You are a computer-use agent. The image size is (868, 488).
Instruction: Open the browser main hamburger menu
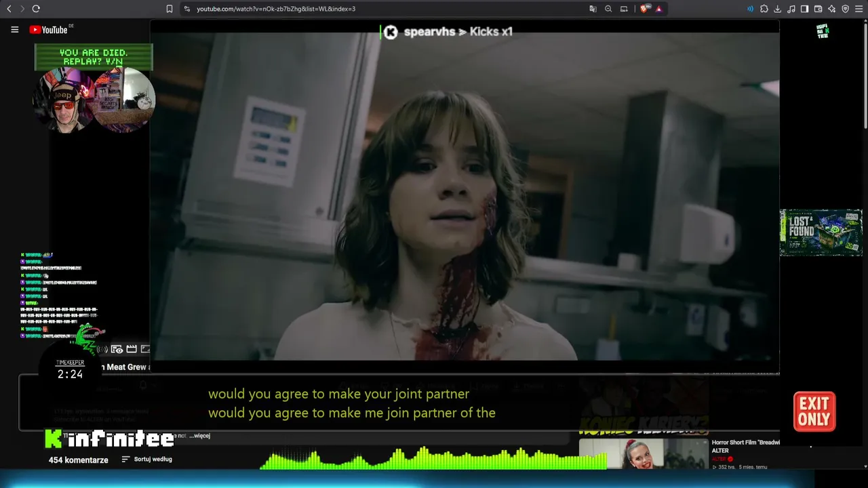click(859, 9)
